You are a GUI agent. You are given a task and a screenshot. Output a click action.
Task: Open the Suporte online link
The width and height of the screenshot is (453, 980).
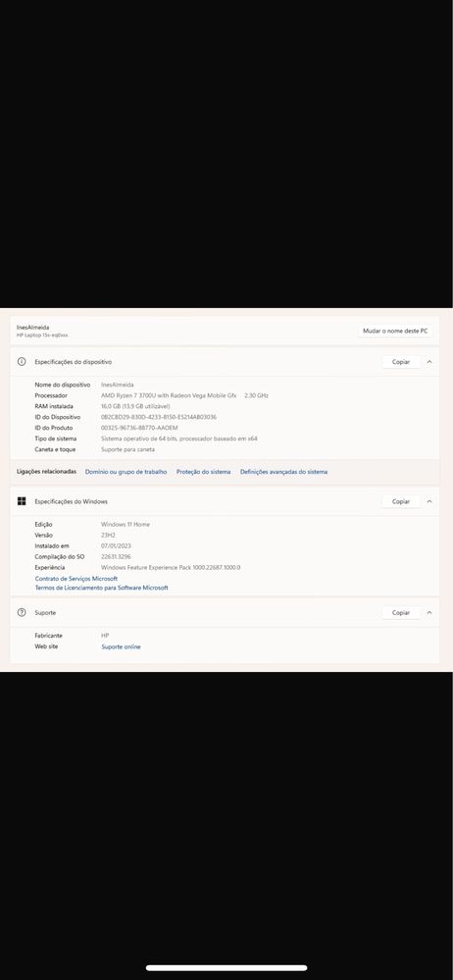(x=121, y=646)
